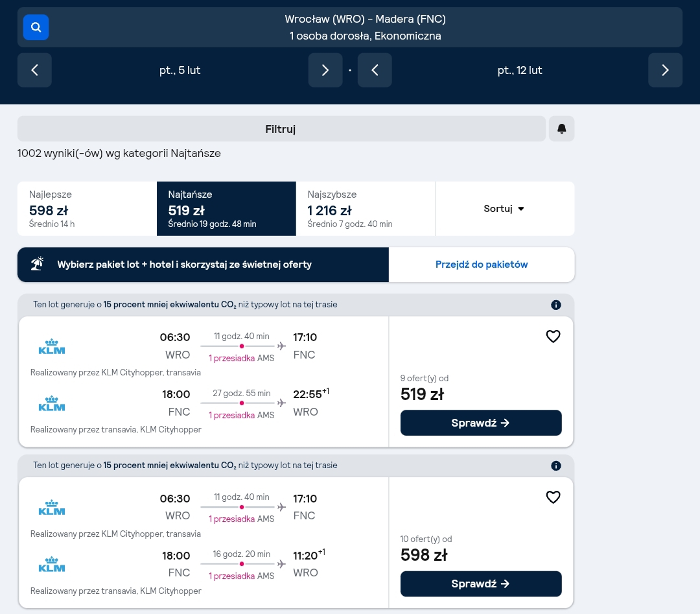Click 'Wybierz pakiet lot + hotel' banner text
700x614 pixels.
(184, 265)
